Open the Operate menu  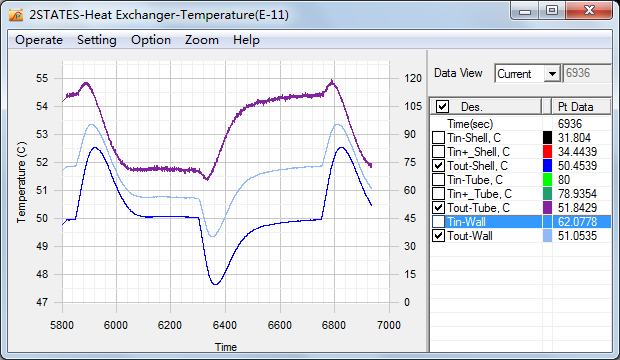pos(39,40)
